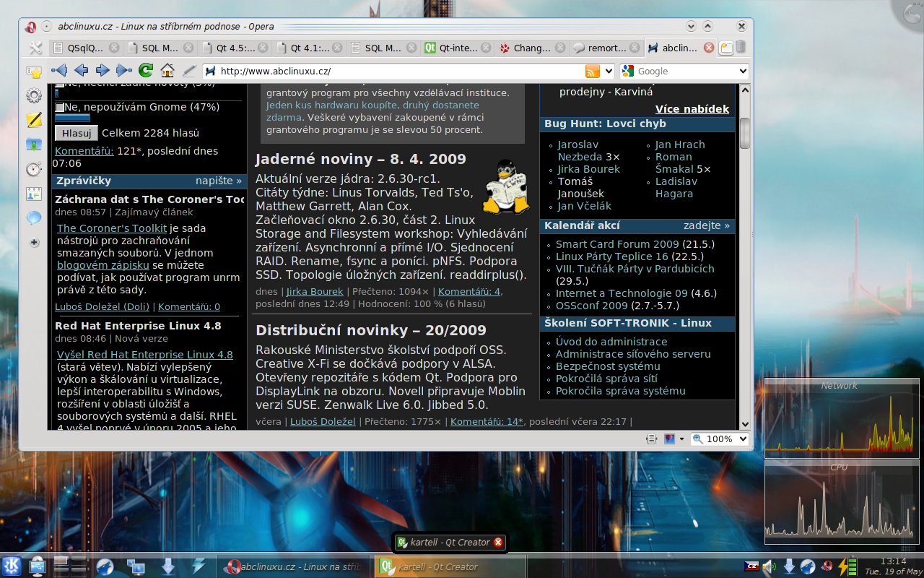Go back with the Back arrow
924x578 pixels.
(81, 71)
